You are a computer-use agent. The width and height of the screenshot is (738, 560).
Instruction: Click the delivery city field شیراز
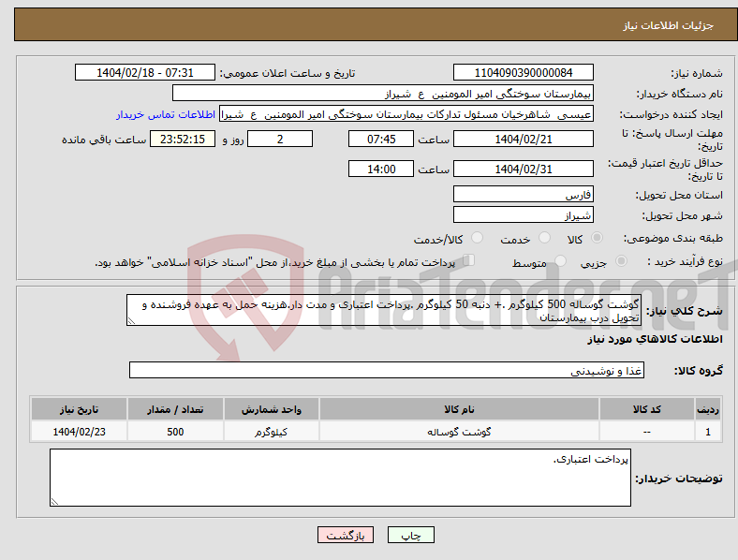click(x=524, y=215)
